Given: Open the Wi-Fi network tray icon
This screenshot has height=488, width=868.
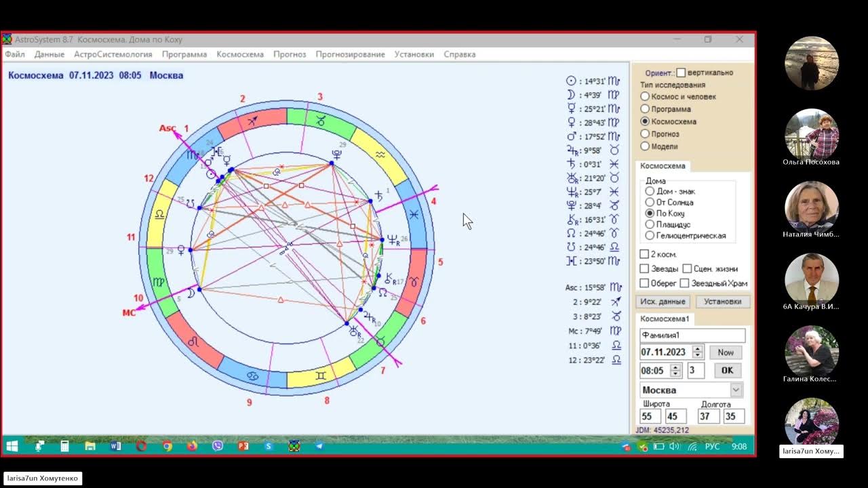Looking at the screenshot, I should 692,447.
